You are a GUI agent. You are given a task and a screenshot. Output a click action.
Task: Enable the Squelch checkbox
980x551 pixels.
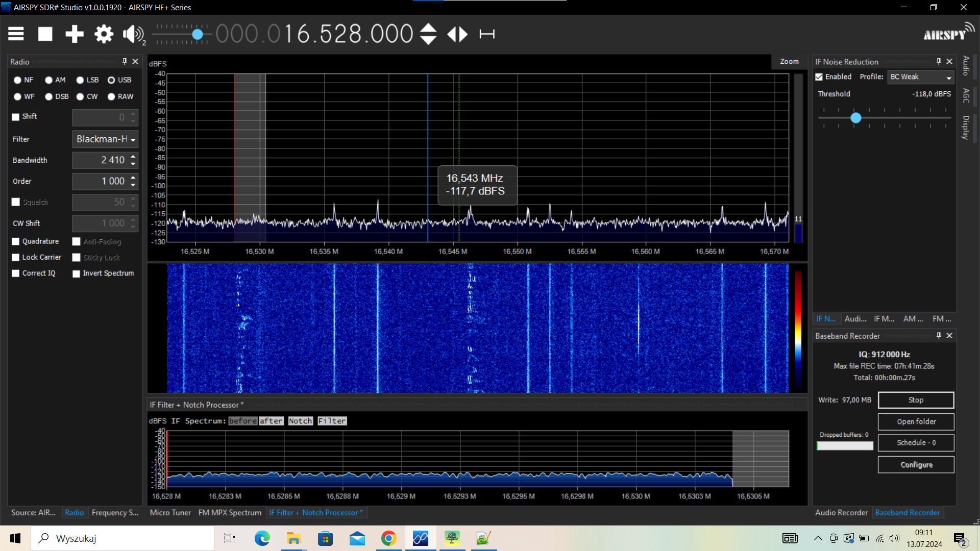[x=16, y=202]
